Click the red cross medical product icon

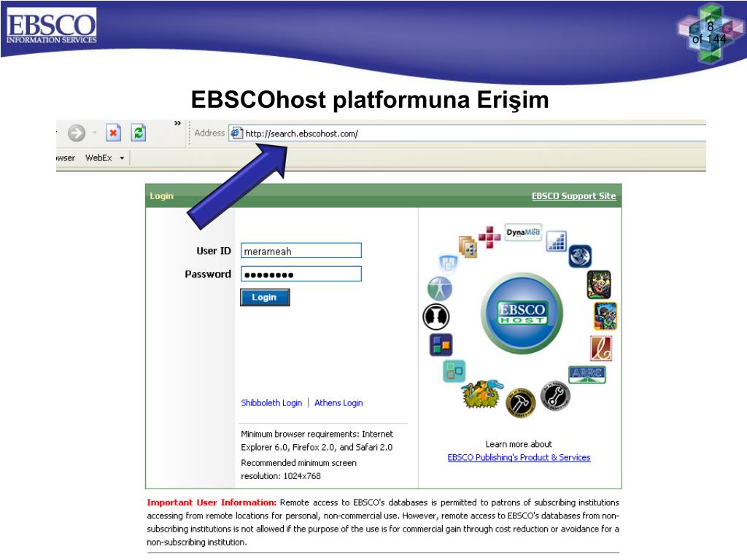coord(489,237)
